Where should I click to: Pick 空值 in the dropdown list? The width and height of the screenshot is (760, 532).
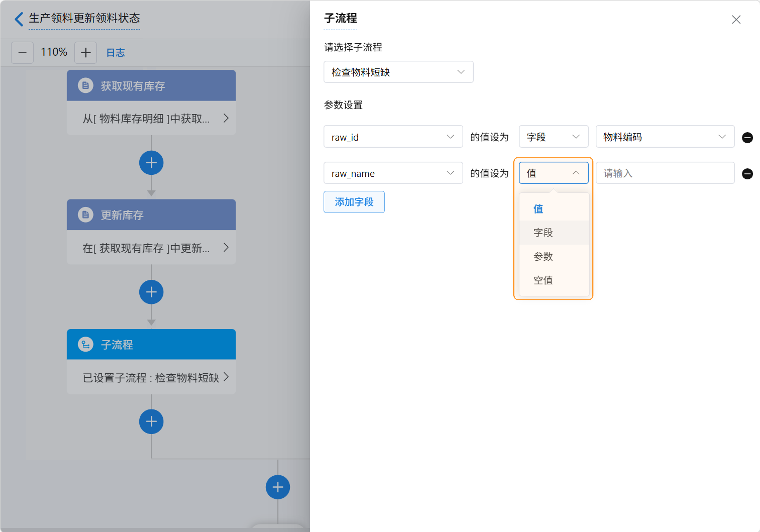tap(543, 280)
